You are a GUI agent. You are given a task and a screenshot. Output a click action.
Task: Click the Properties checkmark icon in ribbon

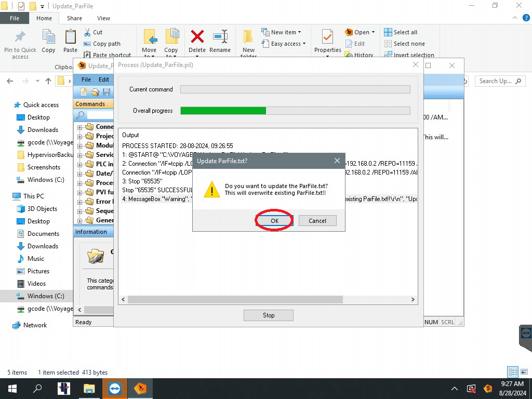pyautogui.click(x=327, y=37)
